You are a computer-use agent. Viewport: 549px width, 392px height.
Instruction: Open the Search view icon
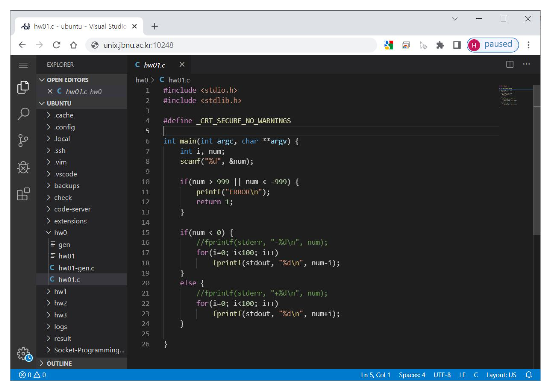point(23,113)
